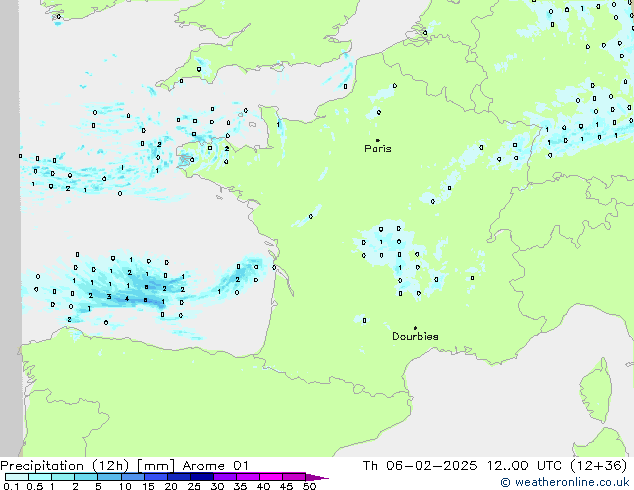Click the 'Precipitation (12h) [mm] Arome 01' title
Screen dimensions: 634x490
tap(124, 466)
